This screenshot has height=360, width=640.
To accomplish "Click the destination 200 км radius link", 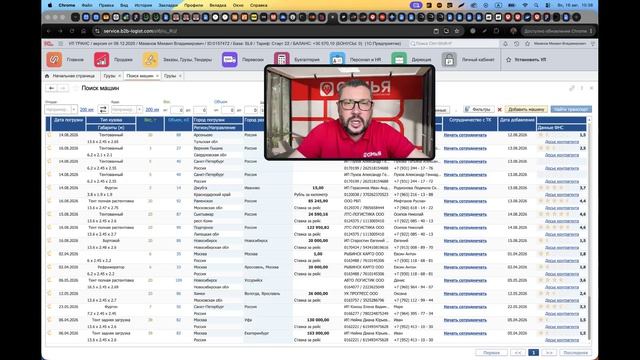I will point(152,109).
